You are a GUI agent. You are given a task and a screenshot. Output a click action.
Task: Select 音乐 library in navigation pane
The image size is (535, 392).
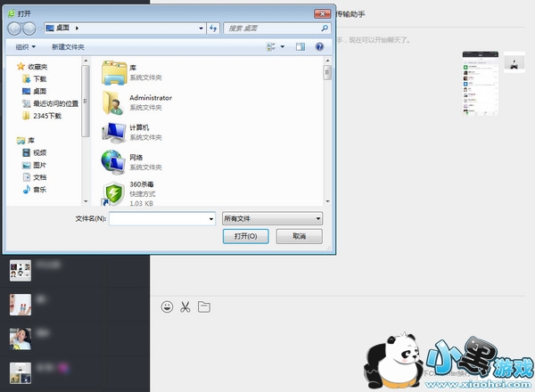[x=35, y=190]
